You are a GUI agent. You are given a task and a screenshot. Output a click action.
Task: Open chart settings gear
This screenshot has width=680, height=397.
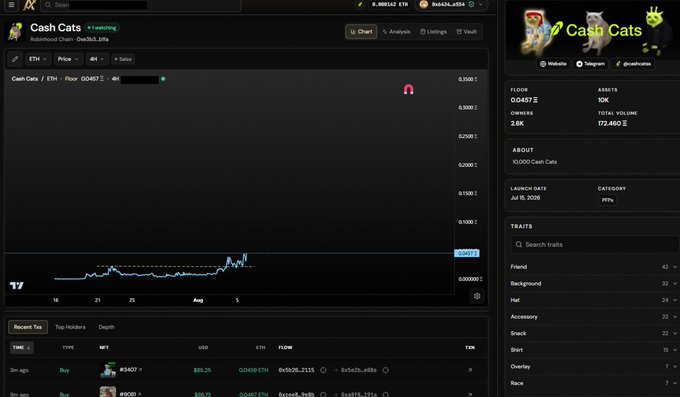tap(477, 296)
